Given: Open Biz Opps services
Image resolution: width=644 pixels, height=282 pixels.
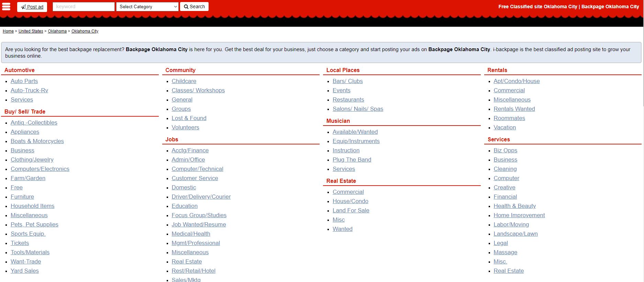Looking at the screenshot, I should pos(506,150).
